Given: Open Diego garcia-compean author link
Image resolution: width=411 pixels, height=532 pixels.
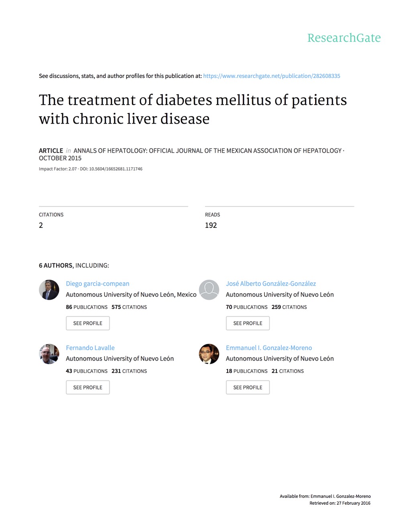Looking at the screenshot, I should [x=98, y=284].
